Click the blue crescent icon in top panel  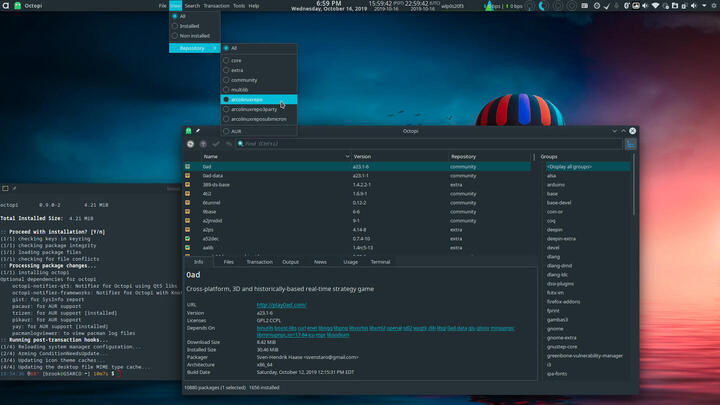(542, 6)
